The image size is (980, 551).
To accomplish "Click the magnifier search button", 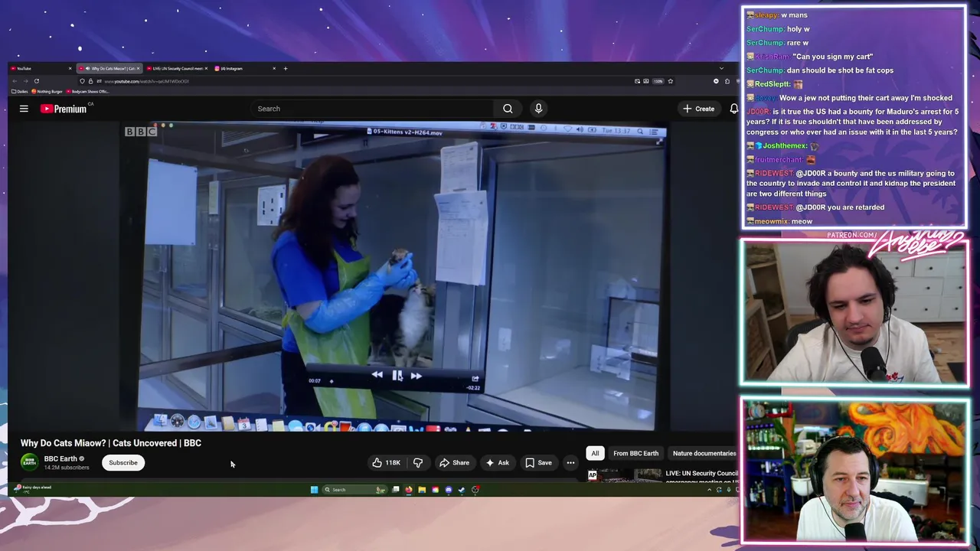I will coord(508,109).
